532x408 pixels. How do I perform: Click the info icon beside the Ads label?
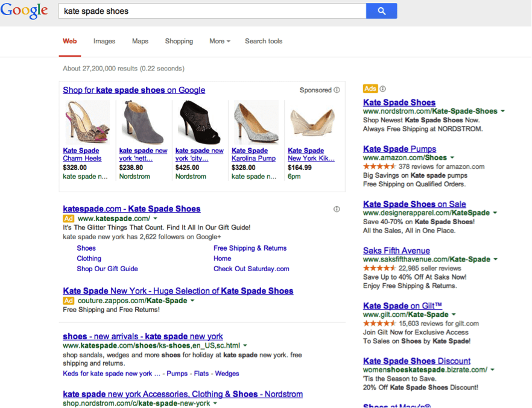point(382,89)
